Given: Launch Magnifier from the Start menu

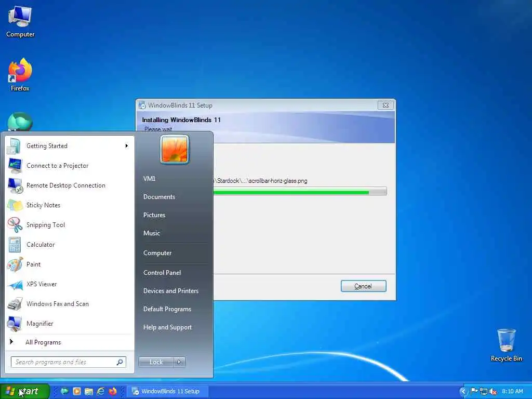Looking at the screenshot, I should tap(70, 323).
